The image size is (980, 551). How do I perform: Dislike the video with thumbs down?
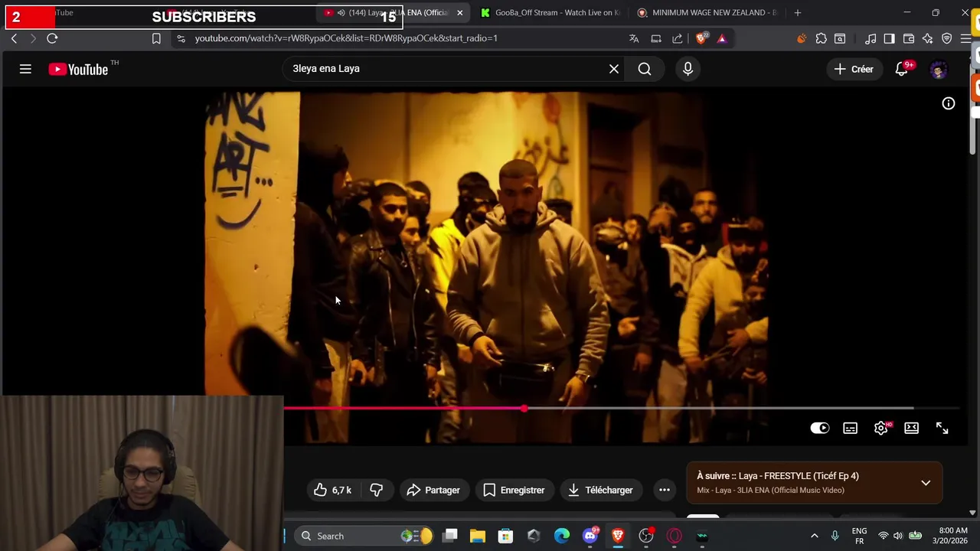tap(377, 490)
